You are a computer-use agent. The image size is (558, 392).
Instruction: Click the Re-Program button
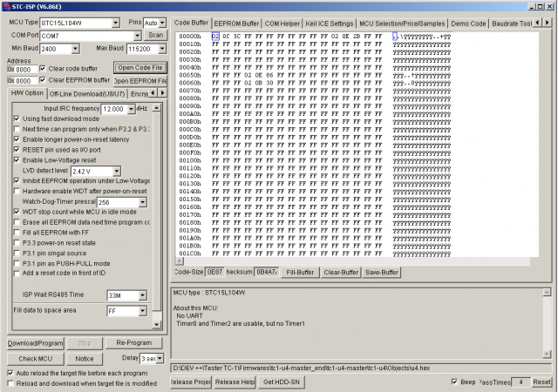coord(133,343)
